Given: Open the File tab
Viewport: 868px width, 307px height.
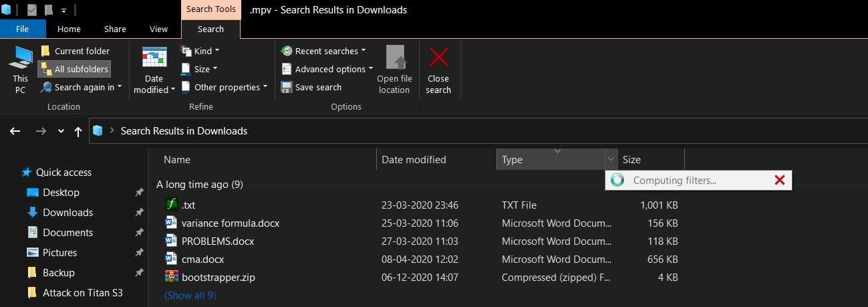Looking at the screenshot, I should pyautogui.click(x=23, y=29).
